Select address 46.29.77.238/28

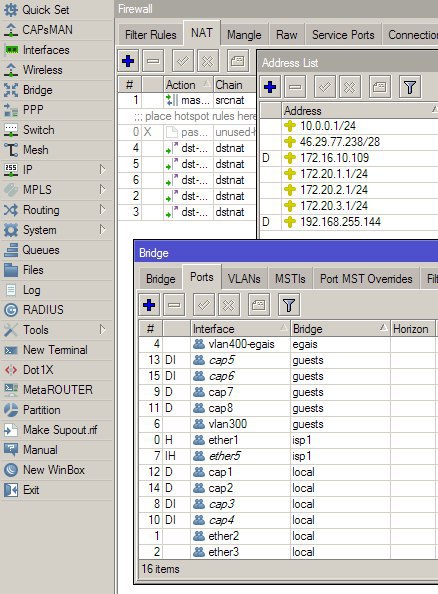[x=349, y=142]
